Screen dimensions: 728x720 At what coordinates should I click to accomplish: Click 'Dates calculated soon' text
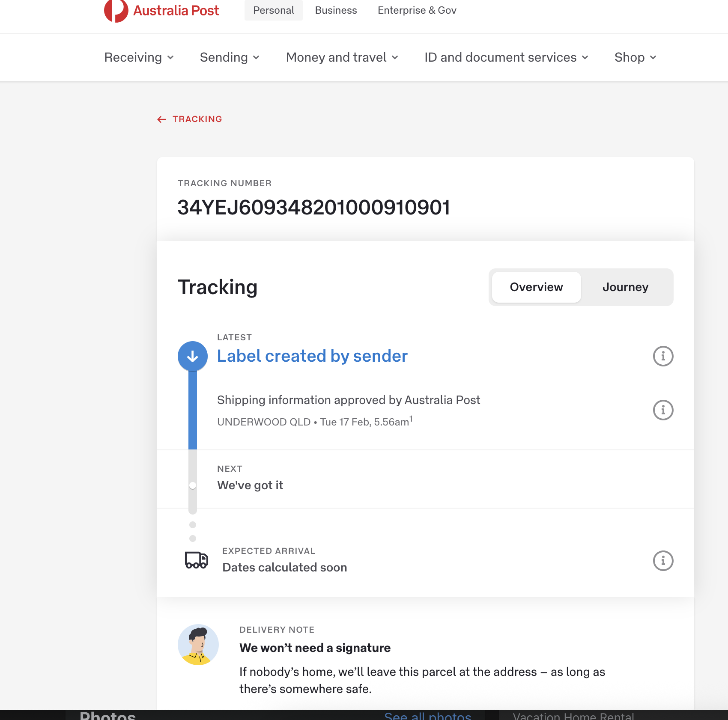click(x=285, y=567)
